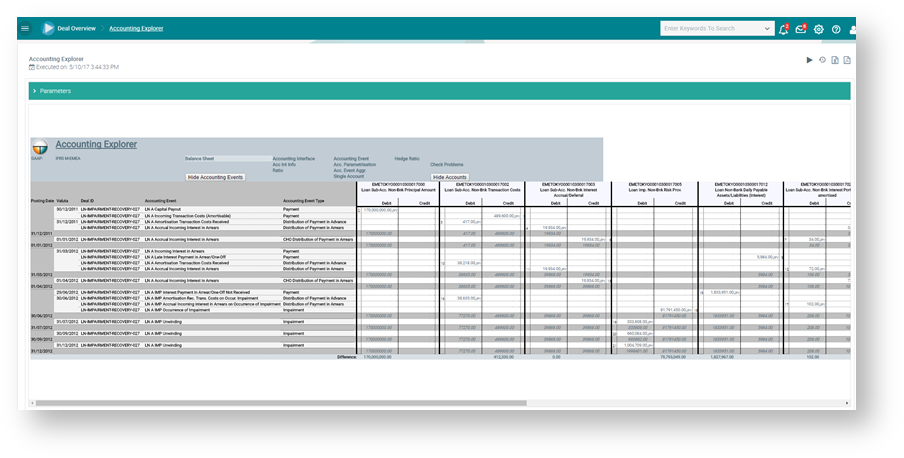The height and width of the screenshot is (458, 904).
Task: Open the messages envelope icon
Action: coord(800,29)
